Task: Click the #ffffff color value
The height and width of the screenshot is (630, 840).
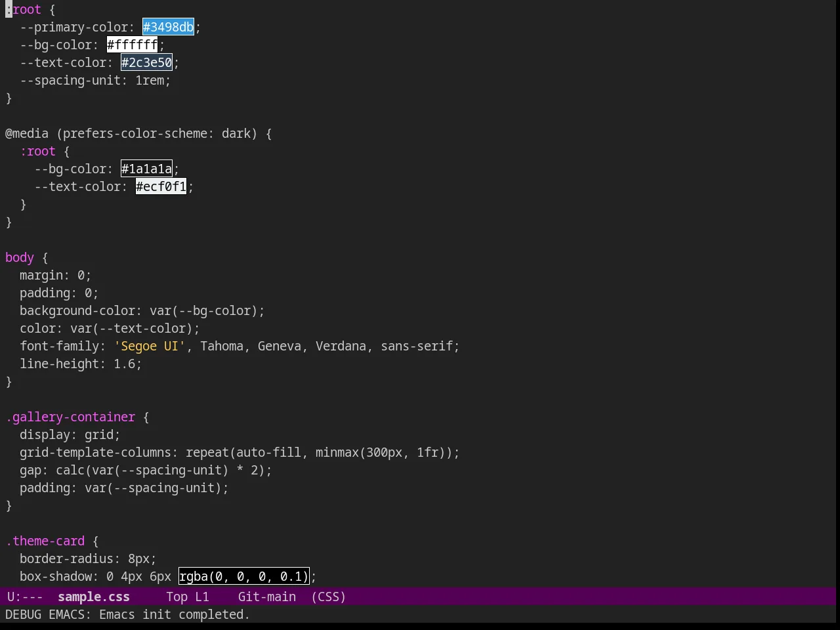Action: (133, 45)
